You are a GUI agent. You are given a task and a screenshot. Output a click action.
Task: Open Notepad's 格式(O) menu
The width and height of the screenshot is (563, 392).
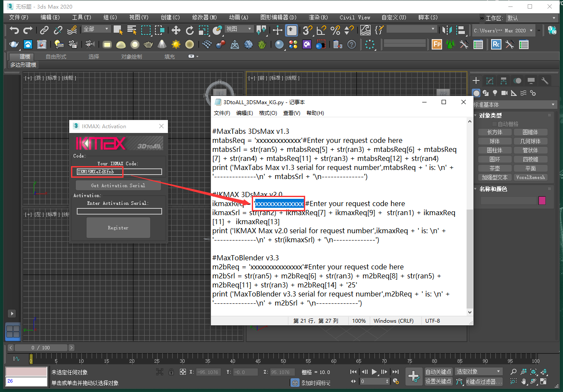tap(268, 113)
